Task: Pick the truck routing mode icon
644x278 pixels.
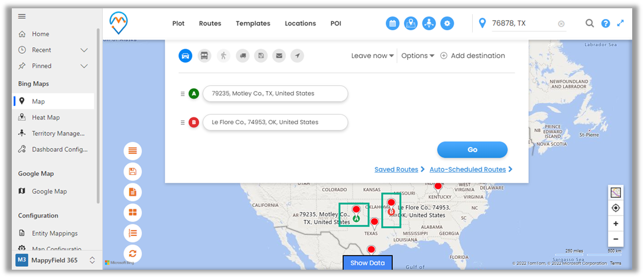Action: pyautogui.click(x=242, y=56)
